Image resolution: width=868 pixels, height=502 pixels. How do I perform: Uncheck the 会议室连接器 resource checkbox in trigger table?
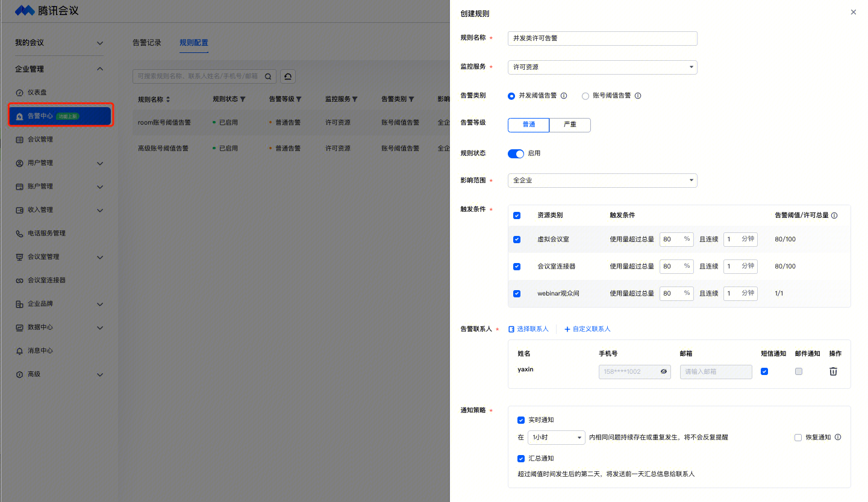[517, 267]
